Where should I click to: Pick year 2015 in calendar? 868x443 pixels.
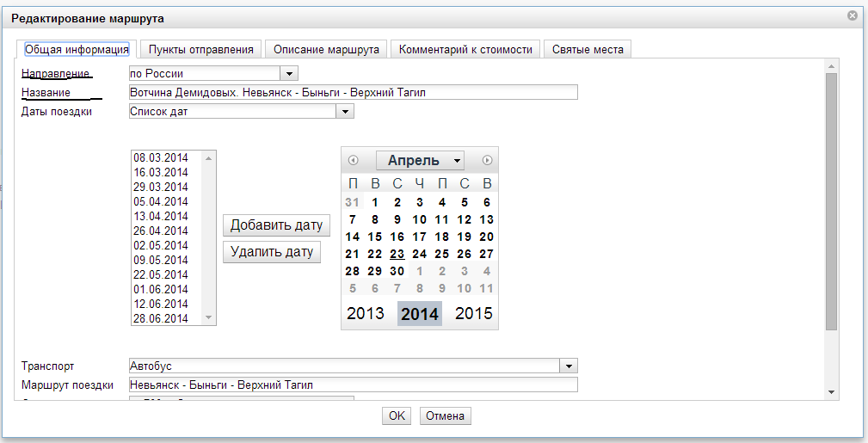(473, 313)
